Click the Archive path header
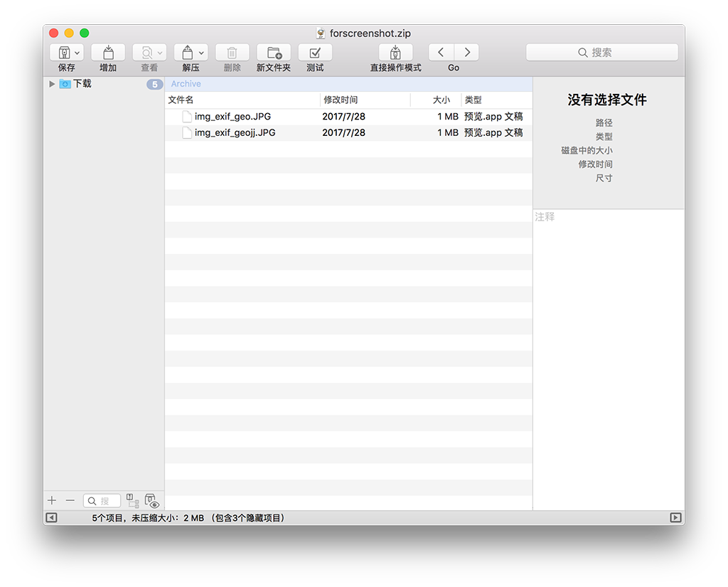The height and width of the screenshot is (587, 728). (x=186, y=84)
